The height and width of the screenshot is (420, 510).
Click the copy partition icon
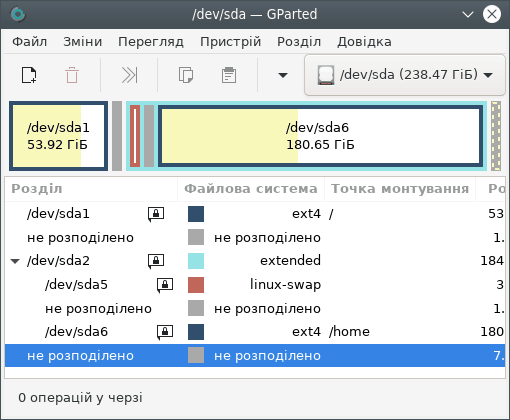point(186,75)
